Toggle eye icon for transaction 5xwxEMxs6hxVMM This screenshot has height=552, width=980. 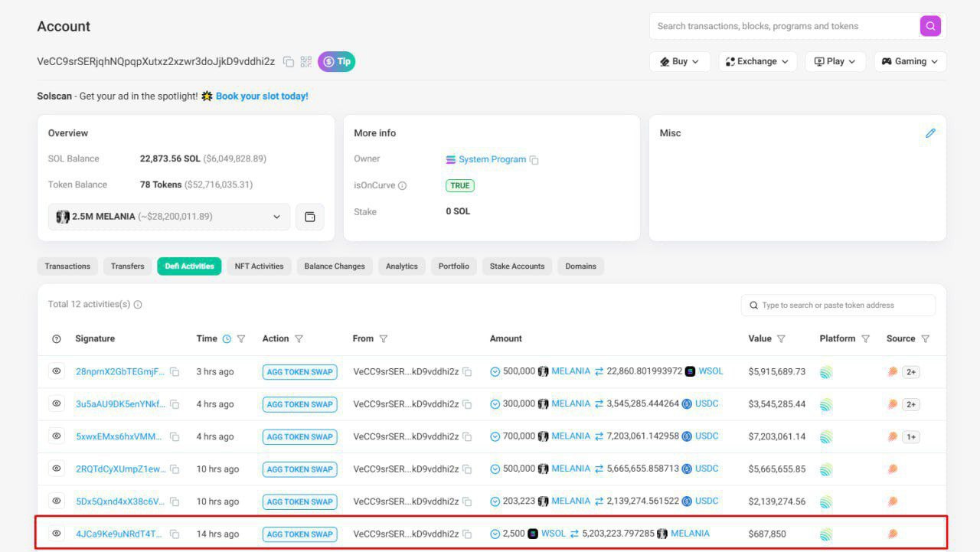click(x=56, y=436)
